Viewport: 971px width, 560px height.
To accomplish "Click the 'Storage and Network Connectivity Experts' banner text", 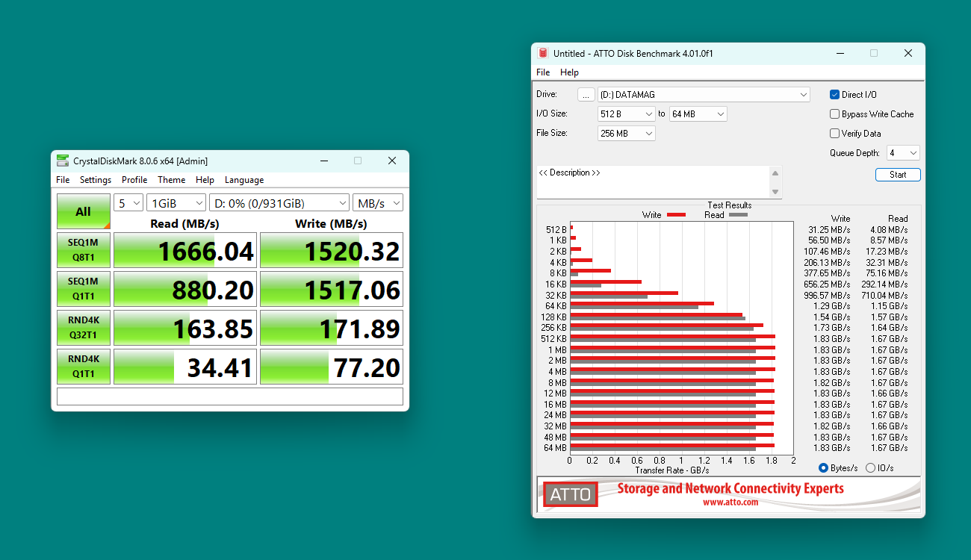I will click(x=730, y=488).
